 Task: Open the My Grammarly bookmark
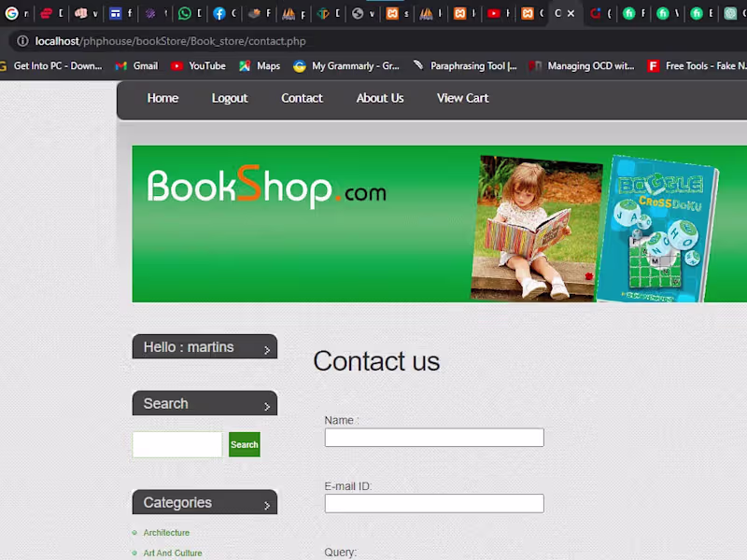346,66
